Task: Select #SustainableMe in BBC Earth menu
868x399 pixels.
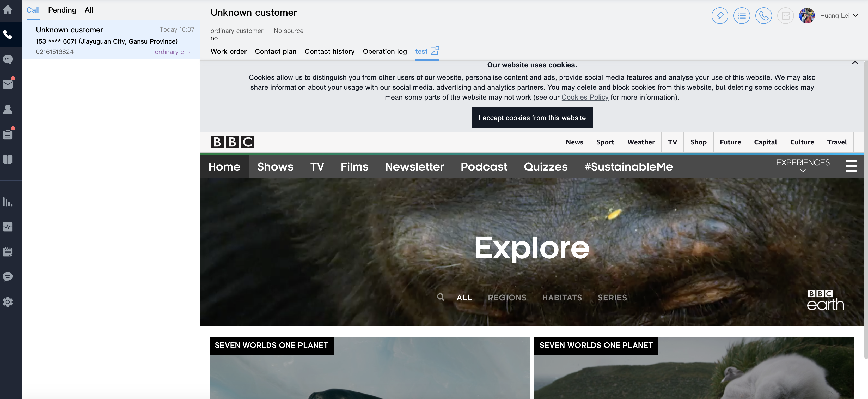Action: click(x=628, y=166)
